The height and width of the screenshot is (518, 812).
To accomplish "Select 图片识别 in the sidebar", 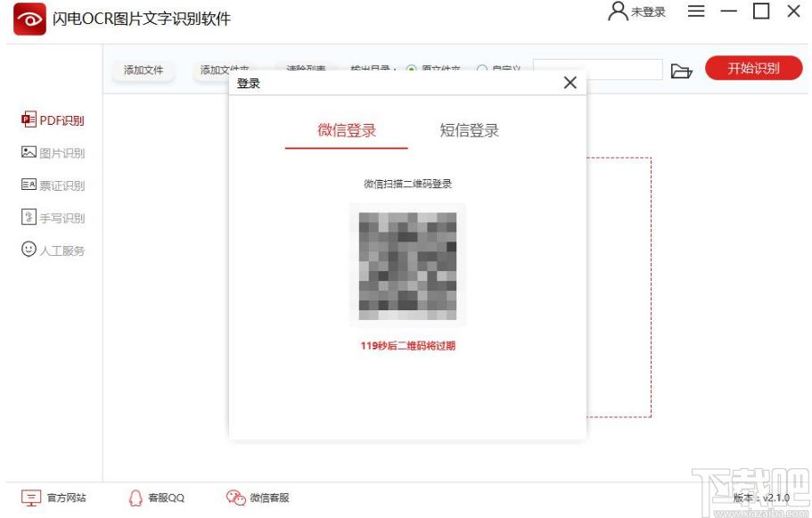I will [53, 152].
